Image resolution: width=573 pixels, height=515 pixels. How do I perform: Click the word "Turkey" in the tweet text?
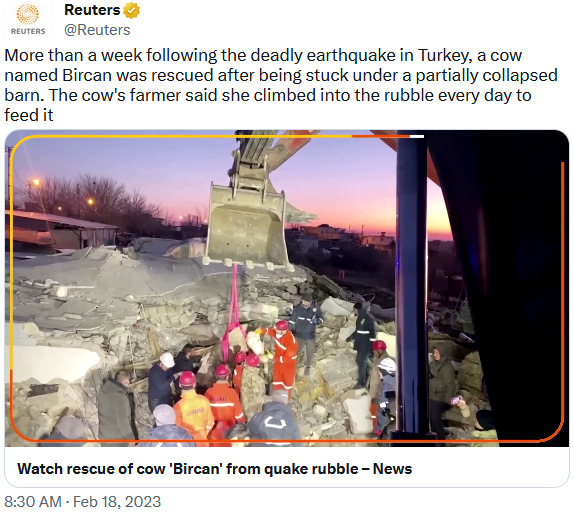pos(443,56)
